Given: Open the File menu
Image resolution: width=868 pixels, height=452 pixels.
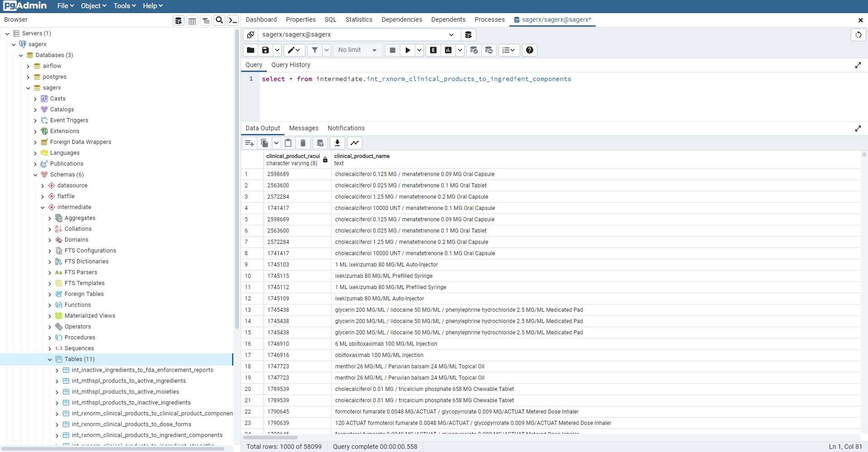Looking at the screenshot, I should pos(66,6).
